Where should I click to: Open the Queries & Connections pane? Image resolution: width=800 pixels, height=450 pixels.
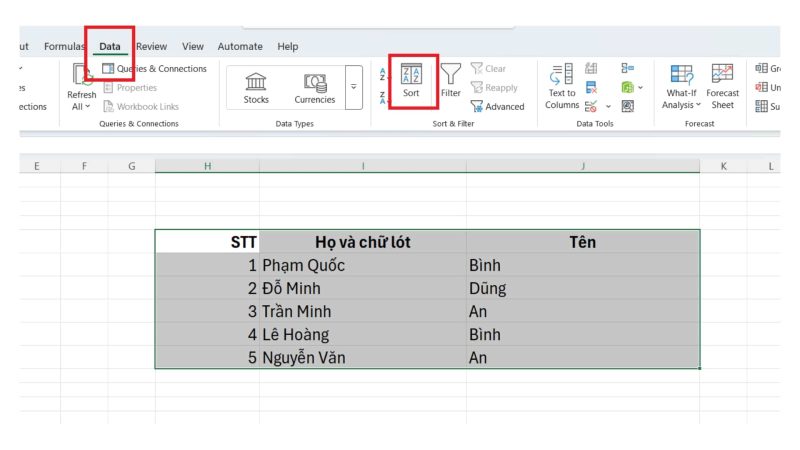[155, 68]
